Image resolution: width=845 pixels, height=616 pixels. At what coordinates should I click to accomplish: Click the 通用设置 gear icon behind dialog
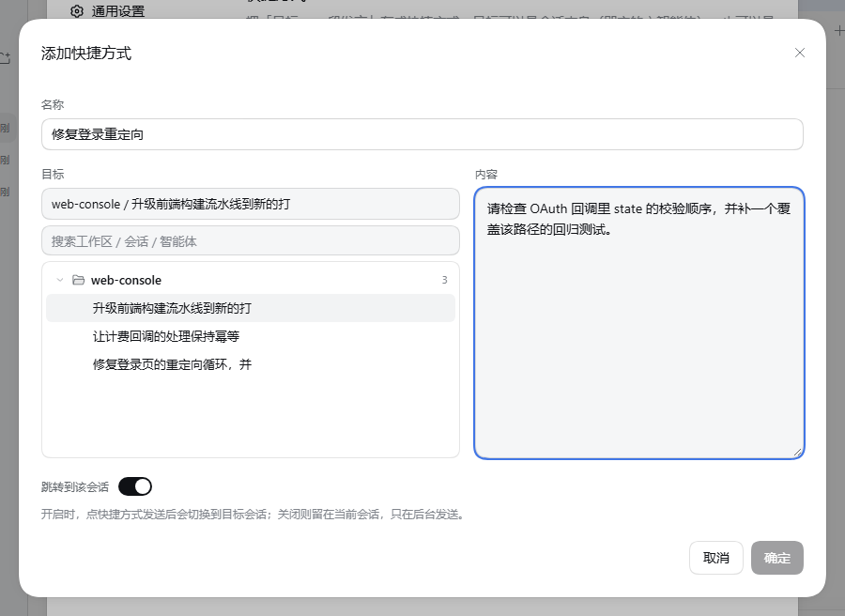[77, 11]
